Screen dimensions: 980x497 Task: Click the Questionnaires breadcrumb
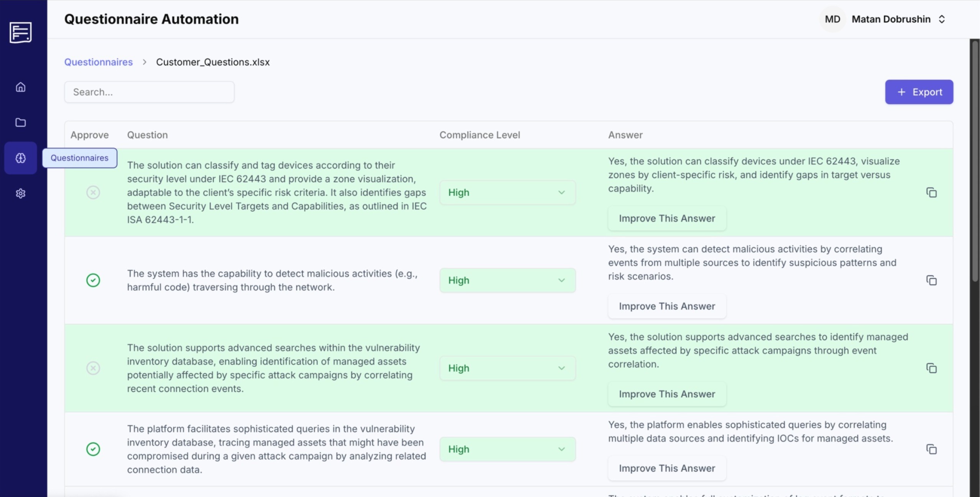98,62
